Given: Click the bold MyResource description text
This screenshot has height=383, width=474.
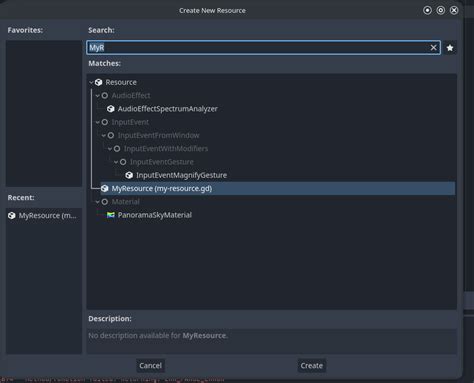Looking at the screenshot, I should [x=204, y=336].
